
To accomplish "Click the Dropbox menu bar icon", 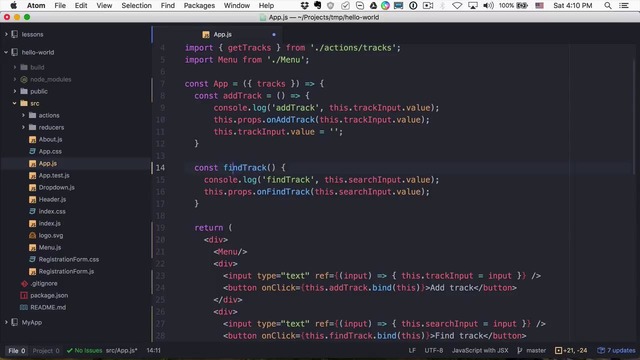I will pos(304,5).
